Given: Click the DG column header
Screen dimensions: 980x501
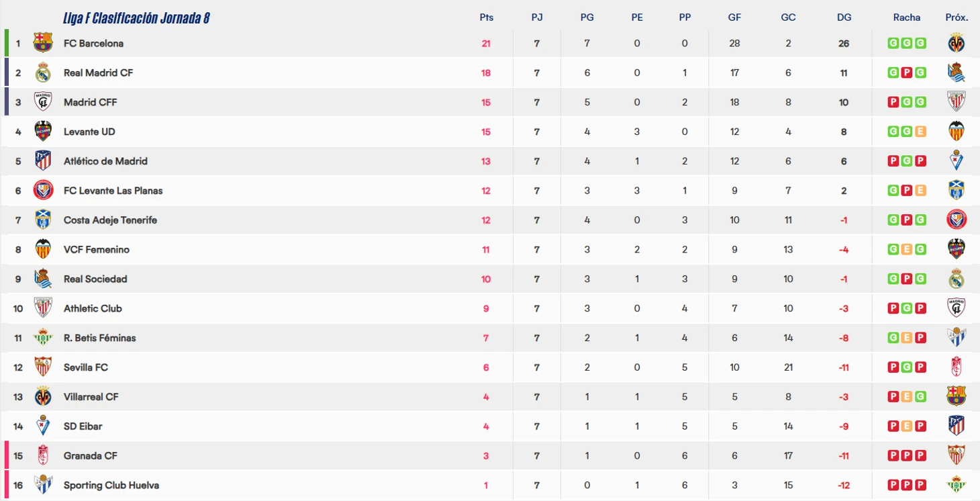Looking at the screenshot, I should point(844,17).
